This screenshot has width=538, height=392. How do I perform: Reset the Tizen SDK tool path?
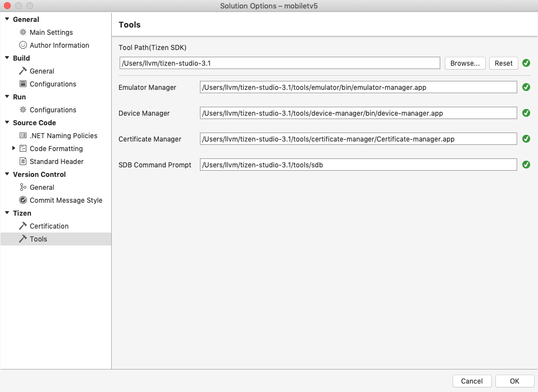click(x=503, y=63)
